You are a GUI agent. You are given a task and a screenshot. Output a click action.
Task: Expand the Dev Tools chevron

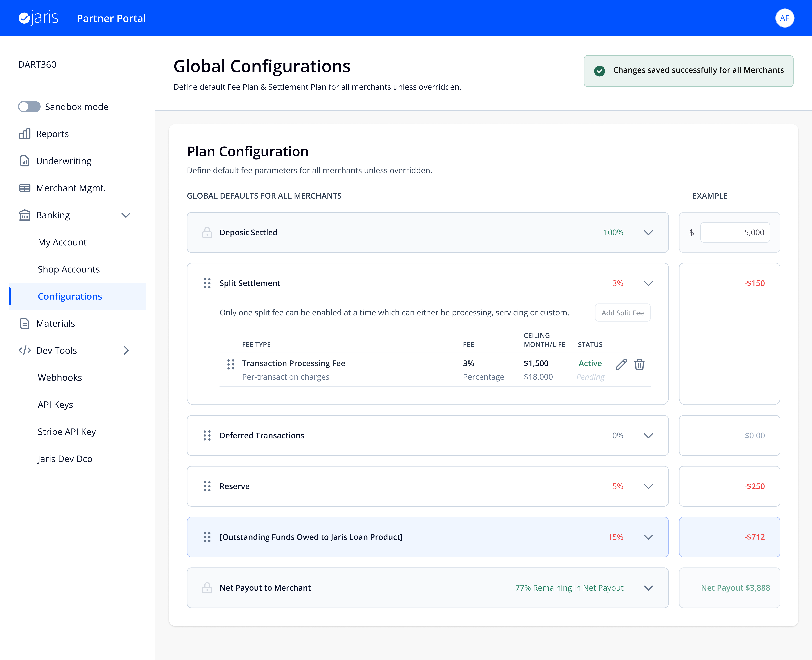click(126, 351)
